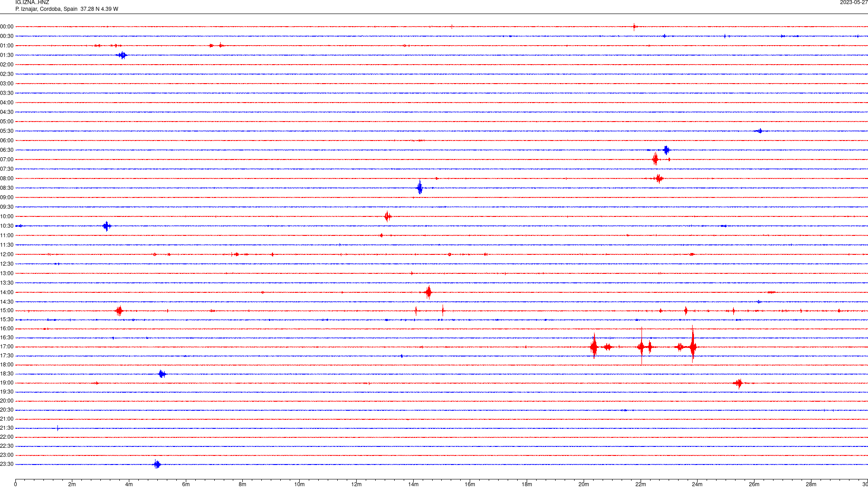Screen dimensions: 868x488
Task: Select the 08:30 time label
Action: point(7,188)
